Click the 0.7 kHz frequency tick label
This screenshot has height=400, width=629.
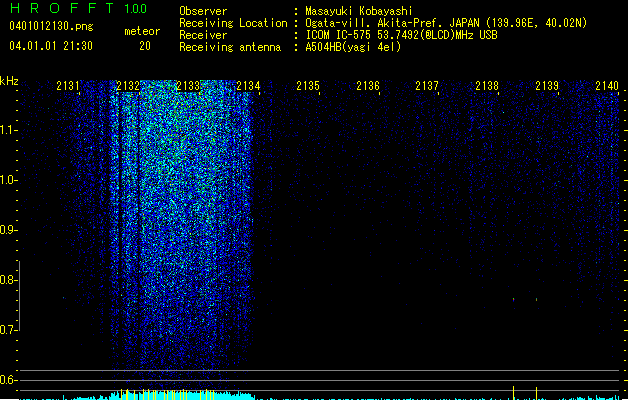pos(8,330)
